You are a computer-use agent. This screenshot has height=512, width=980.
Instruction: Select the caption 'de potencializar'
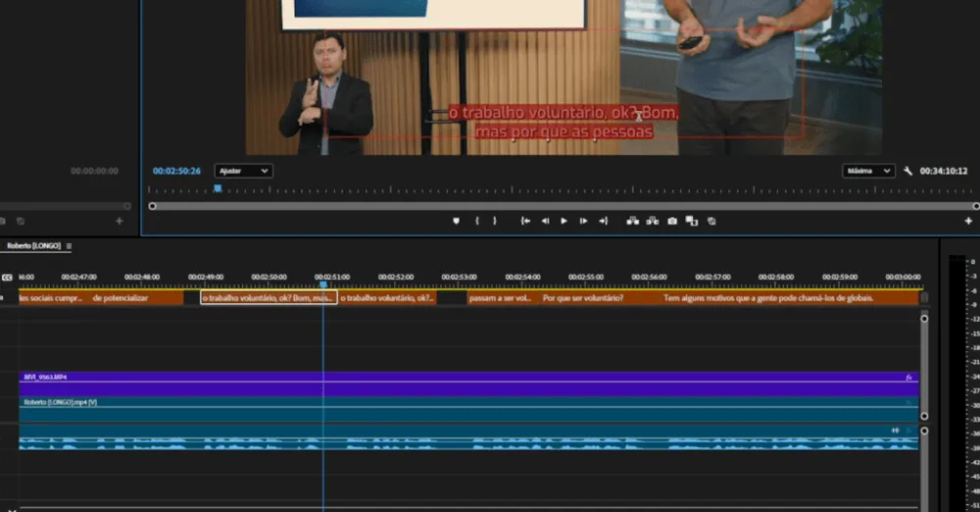136,298
